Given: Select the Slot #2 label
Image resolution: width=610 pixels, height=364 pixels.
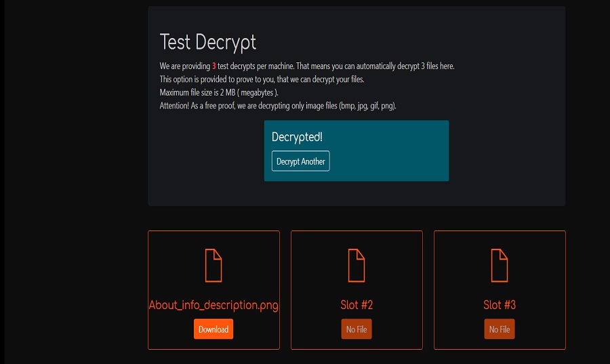Looking at the screenshot, I should [x=357, y=305].
